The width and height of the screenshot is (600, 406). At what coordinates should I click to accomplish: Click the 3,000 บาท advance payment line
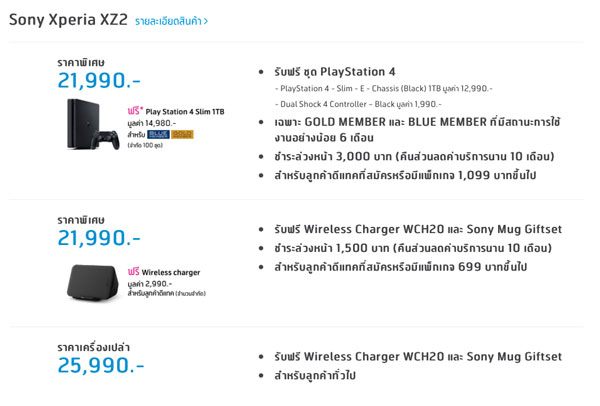[x=414, y=157]
